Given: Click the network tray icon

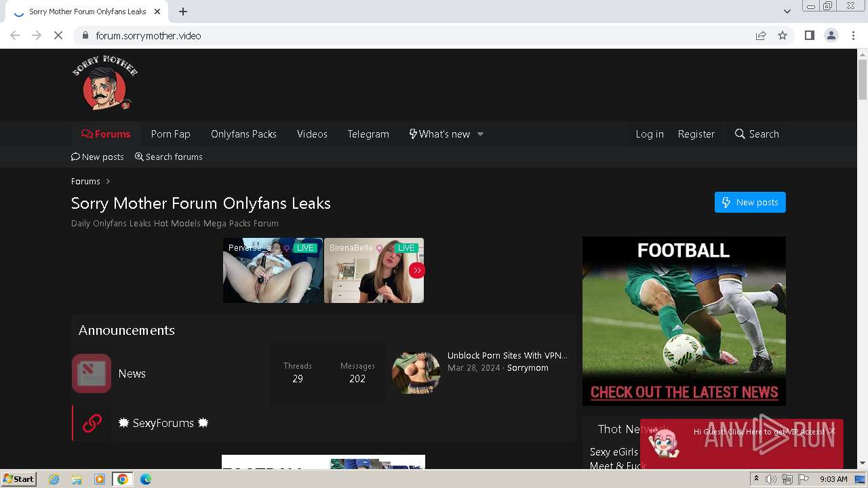Looking at the screenshot, I should point(787,479).
